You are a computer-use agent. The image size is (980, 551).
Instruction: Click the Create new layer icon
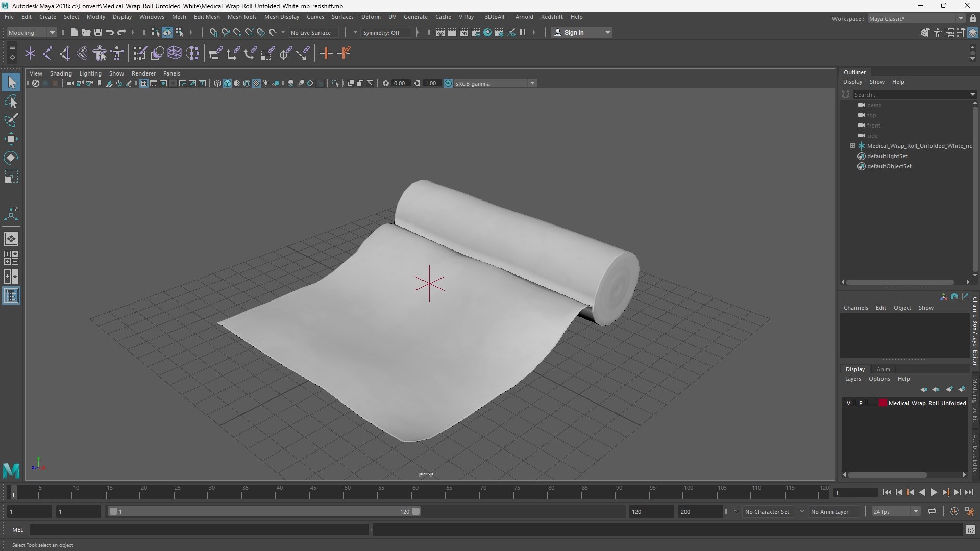tap(949, 389)
